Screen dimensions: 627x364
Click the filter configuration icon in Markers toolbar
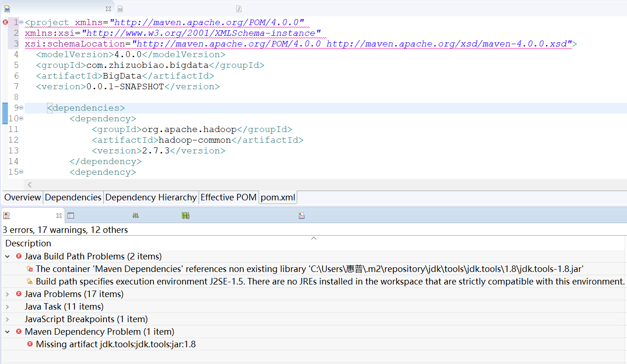(135, 215)
